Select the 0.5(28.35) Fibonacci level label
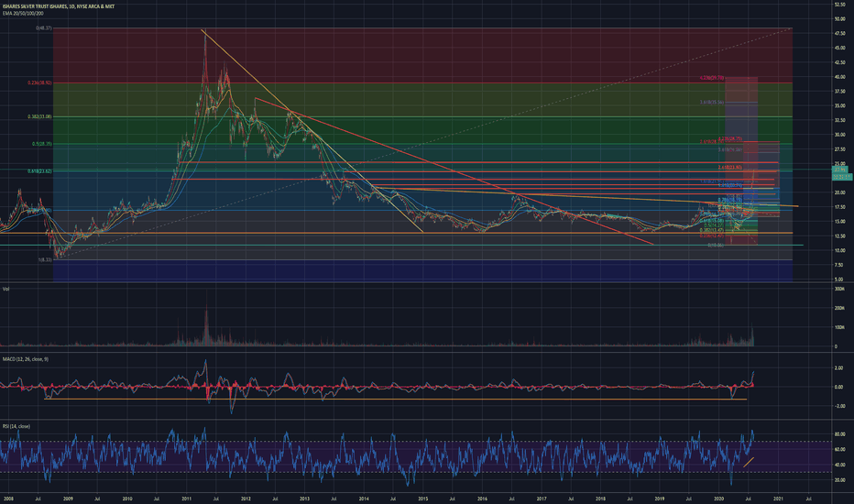The image size is (854, 504). point(42,144)
